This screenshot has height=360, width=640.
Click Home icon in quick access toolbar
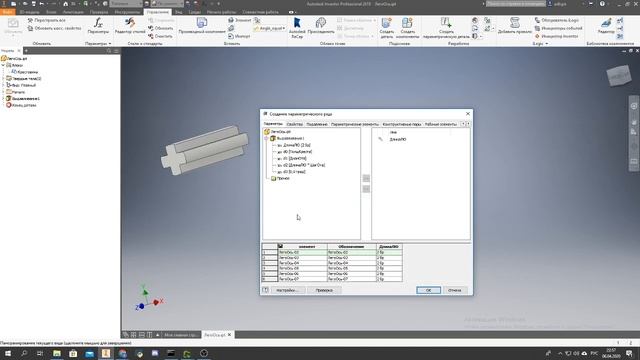65,4
